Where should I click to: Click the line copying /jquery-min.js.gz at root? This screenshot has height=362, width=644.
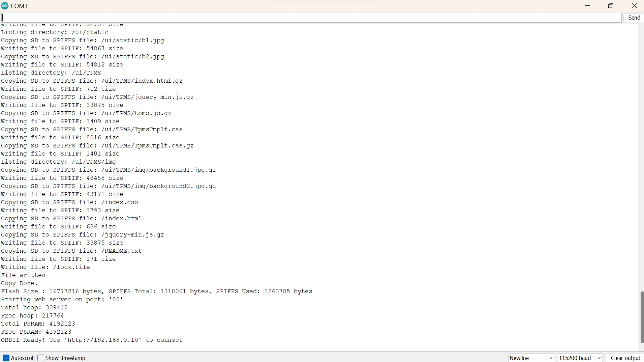pyautogui.click(x=83, y=235)
